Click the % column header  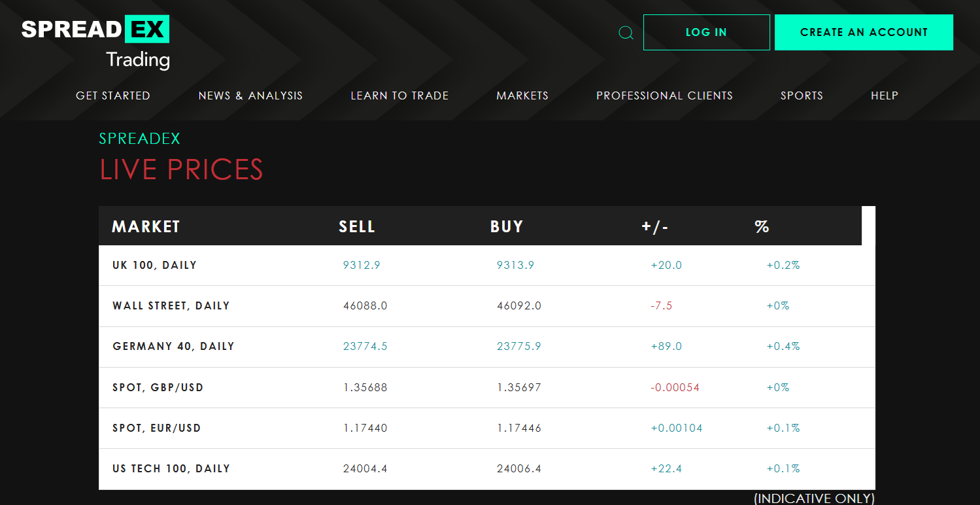click(x=762, y=227)
